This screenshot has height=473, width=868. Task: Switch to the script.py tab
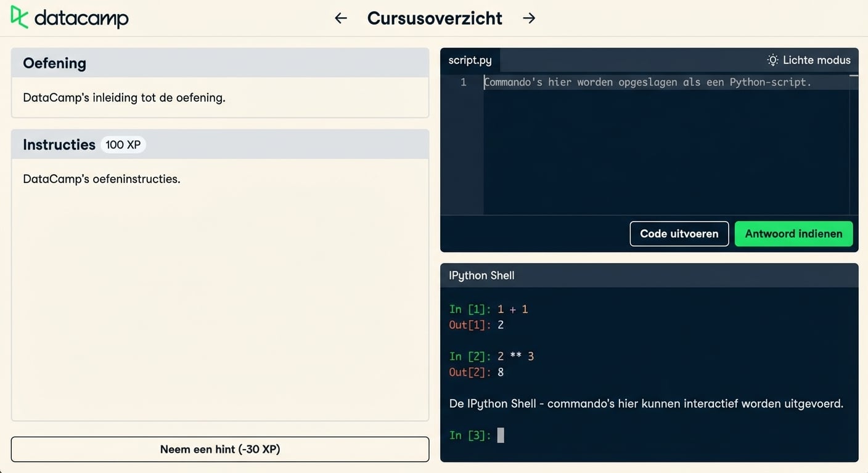(470, 60)
